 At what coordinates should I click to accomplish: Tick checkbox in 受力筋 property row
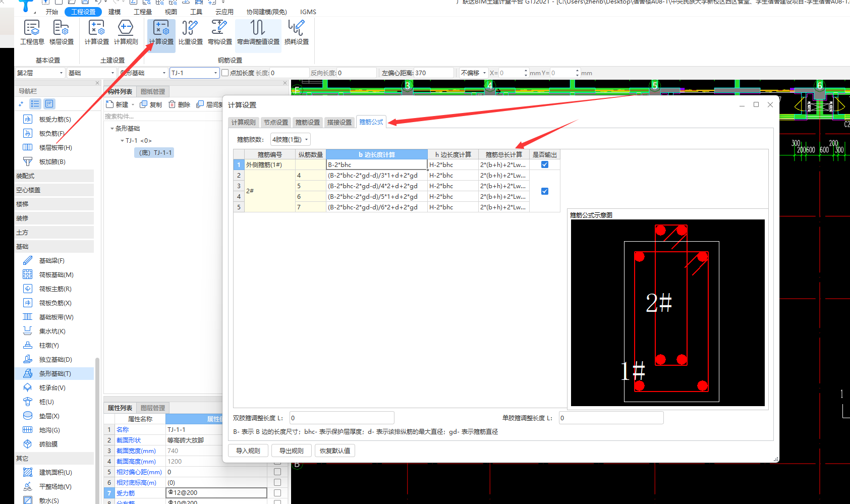[x=277, y=493]
